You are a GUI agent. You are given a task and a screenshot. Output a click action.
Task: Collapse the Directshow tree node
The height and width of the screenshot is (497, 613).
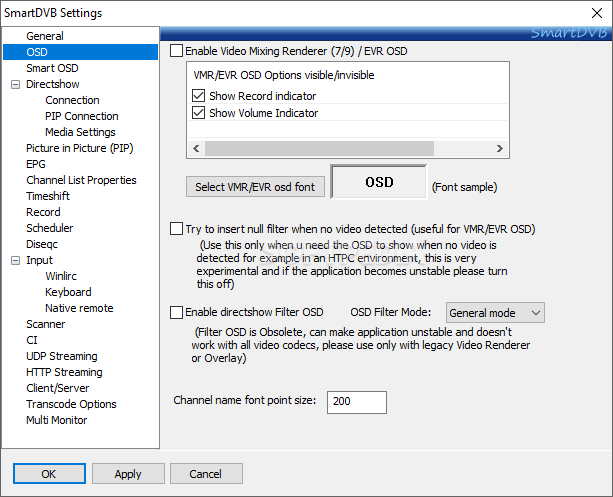pos(15,84)
